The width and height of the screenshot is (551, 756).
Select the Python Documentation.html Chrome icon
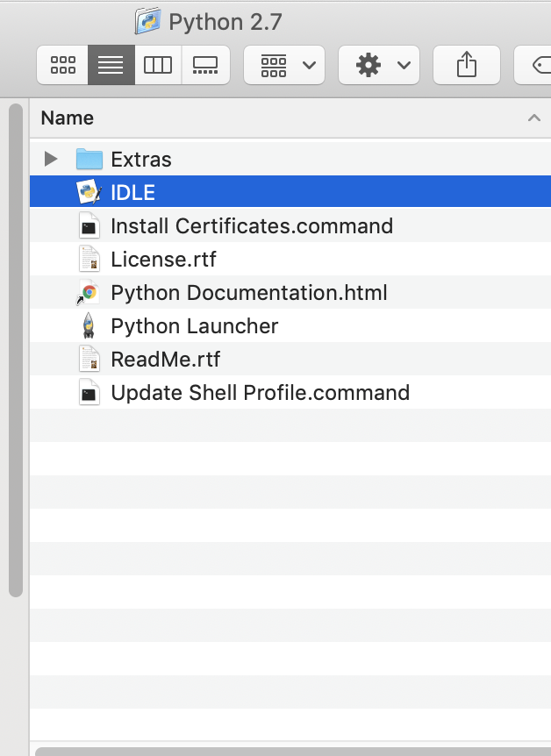click(89, 292)
